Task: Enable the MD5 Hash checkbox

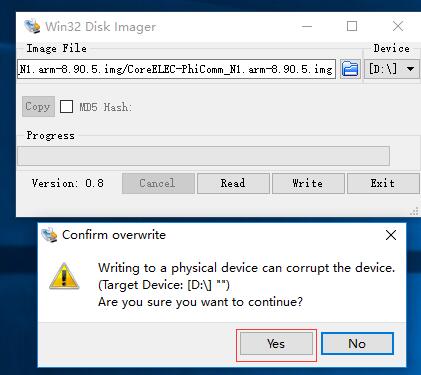Action: click(66, 107)
